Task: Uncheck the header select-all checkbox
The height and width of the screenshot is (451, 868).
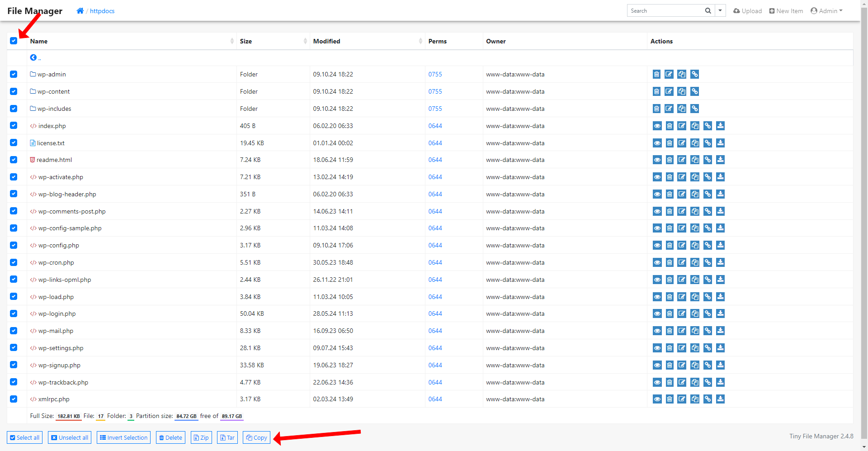Action: point(14,41)
